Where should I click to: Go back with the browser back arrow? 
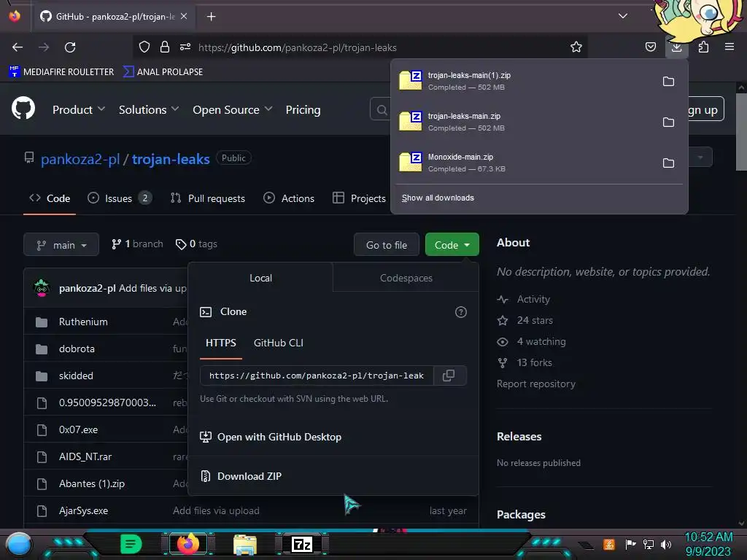[x=18, y=47]
